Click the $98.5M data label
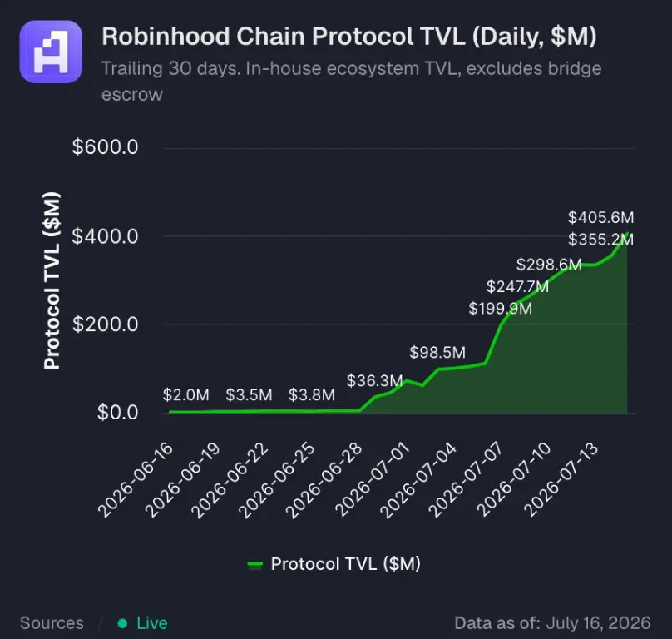This screenshot has height=639, width=672. [x=437, y=353]
